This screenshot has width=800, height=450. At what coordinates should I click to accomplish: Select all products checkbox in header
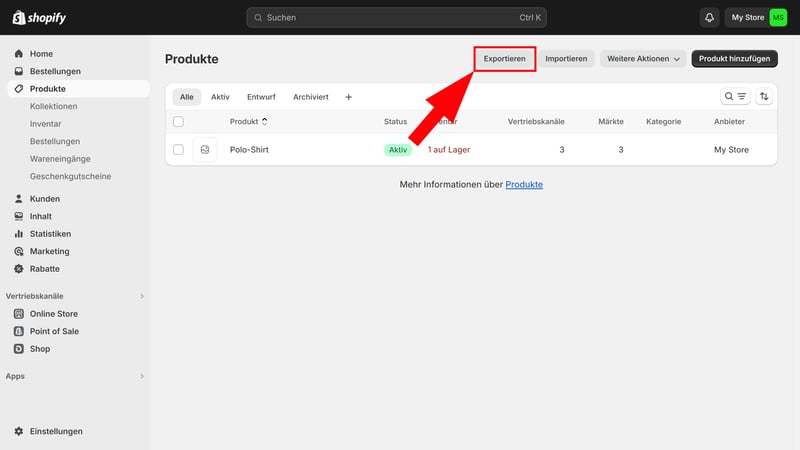tap(178, 121)
